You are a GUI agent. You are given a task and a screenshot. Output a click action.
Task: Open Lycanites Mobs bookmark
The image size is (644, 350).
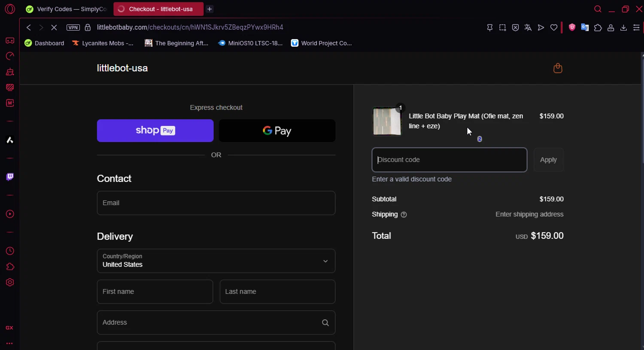pos(103,43)
